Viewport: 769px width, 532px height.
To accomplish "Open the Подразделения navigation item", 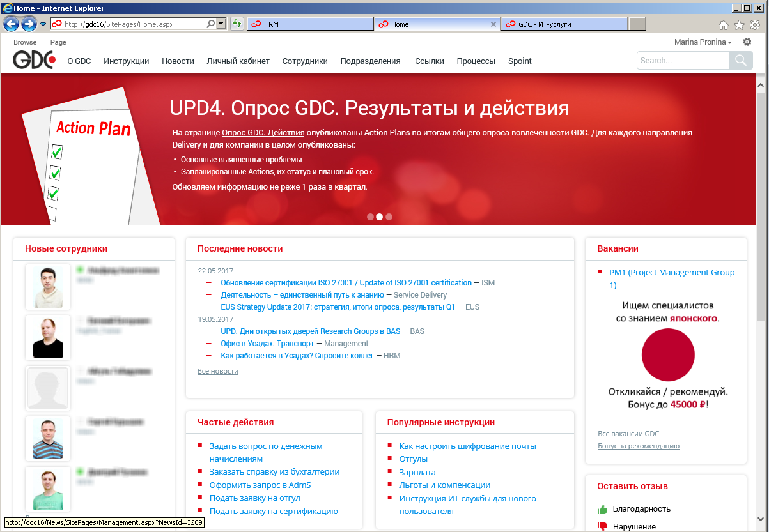I will [370, 61].
